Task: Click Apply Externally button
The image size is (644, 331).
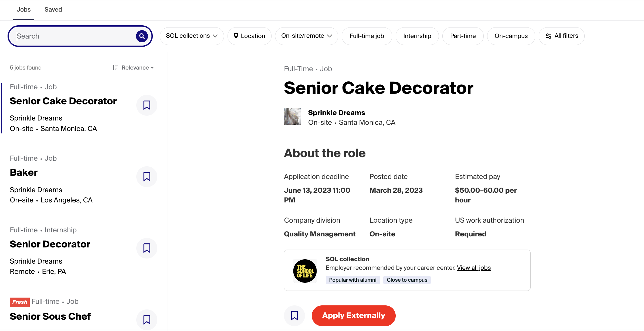Action: tap(354, 315)
